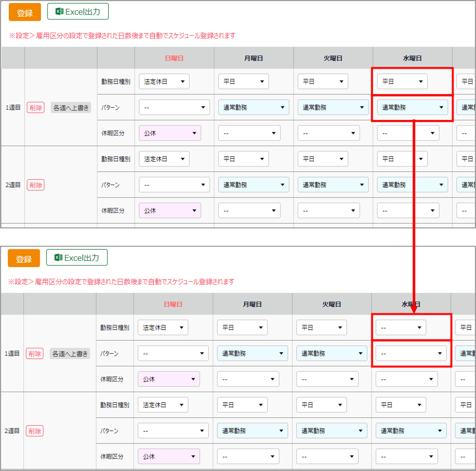Screen dimensions: 476x471
Task: Open lower panel week 1 Wednesday empty パターン dropdown
Action: [x=411, y=353]
